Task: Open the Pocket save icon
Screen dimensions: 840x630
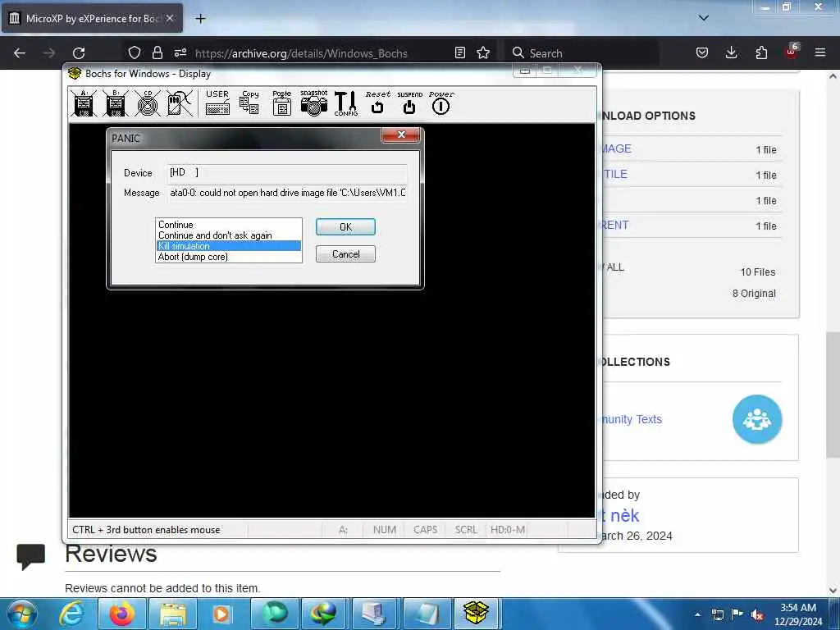Action: tap(702, 52)
